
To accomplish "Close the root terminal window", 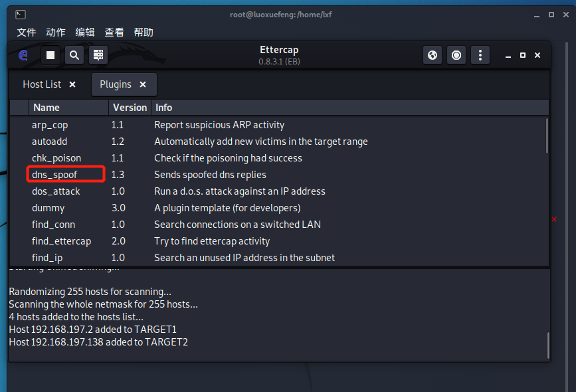I will tap(566, 15).
